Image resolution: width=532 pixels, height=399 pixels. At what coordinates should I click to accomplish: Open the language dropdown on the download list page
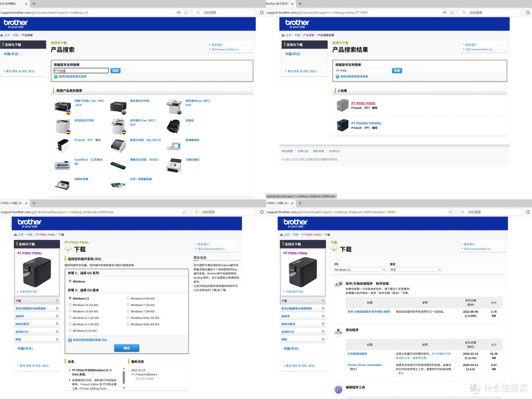tap(416, 270)
